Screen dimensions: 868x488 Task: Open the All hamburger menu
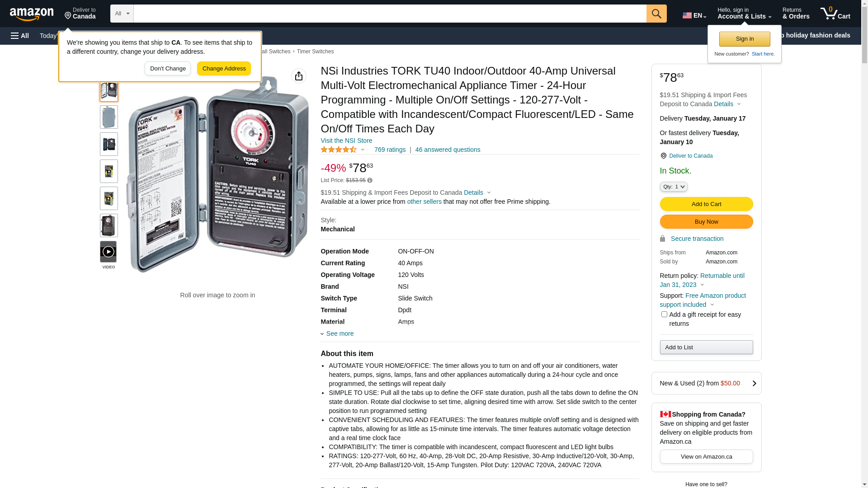(20, 36)
